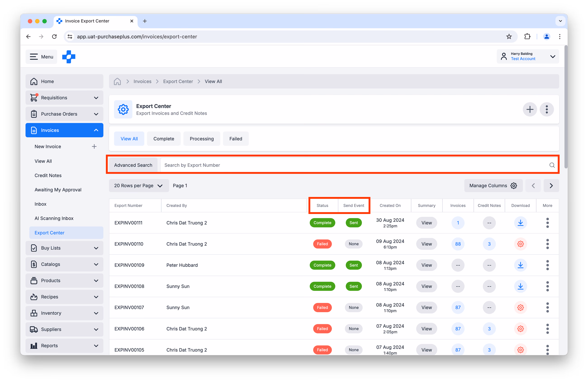588x382 pixels.
Task: Open Credit Notes in sidebar
Action: [x=48, y=176]
